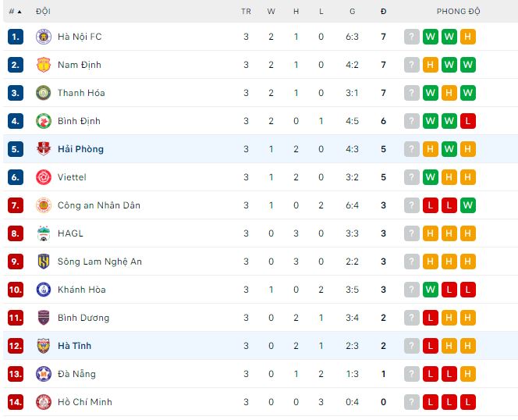Click the Thanh Hóa team logo
Screen dimensions: 518x420
tap(44, 93)
